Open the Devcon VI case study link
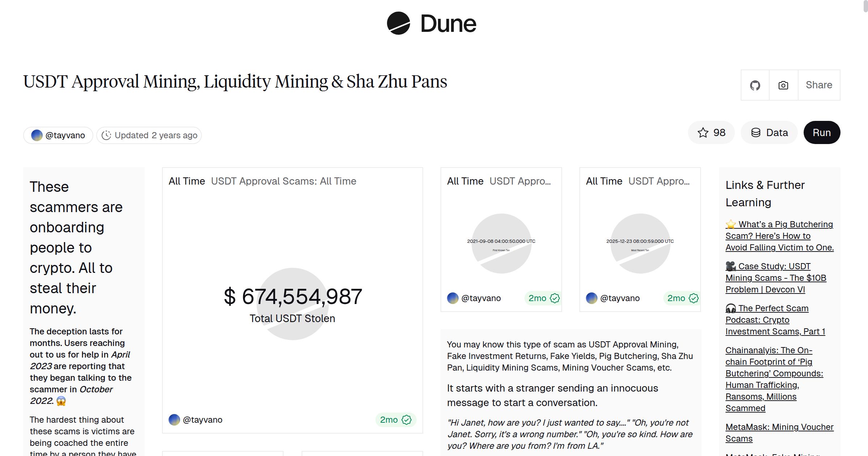868x456 pixels. click(x=775, y=278)
